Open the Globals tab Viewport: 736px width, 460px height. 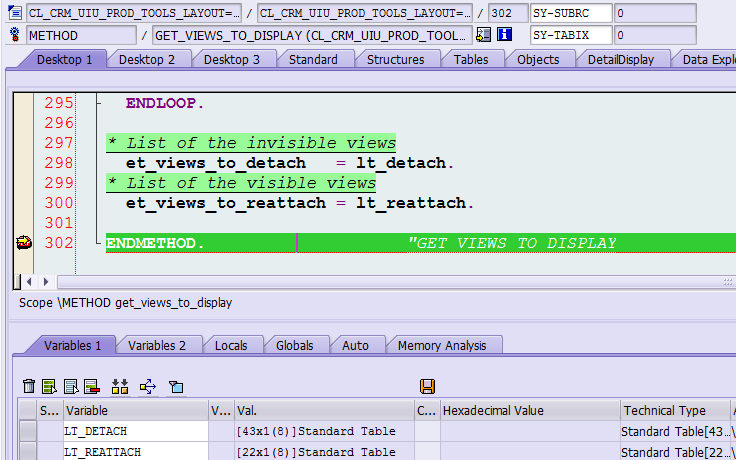(x=294, y=345)
